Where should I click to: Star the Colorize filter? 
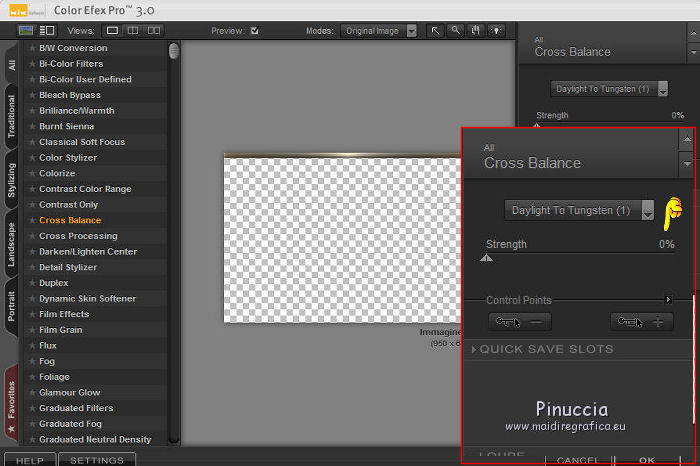point(32,173)
